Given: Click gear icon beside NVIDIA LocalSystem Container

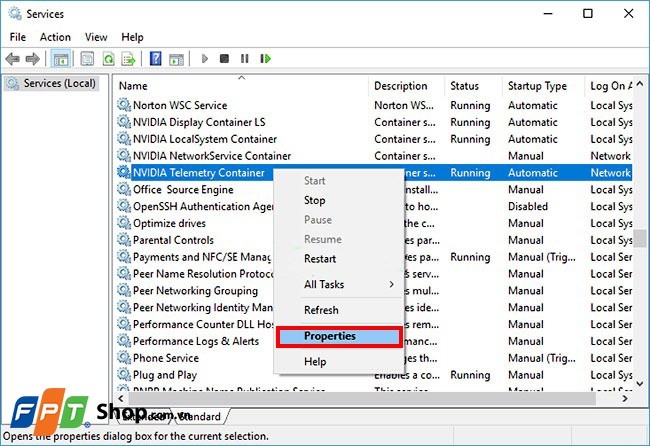Looking at the screenshot, I should click(124, 138).
